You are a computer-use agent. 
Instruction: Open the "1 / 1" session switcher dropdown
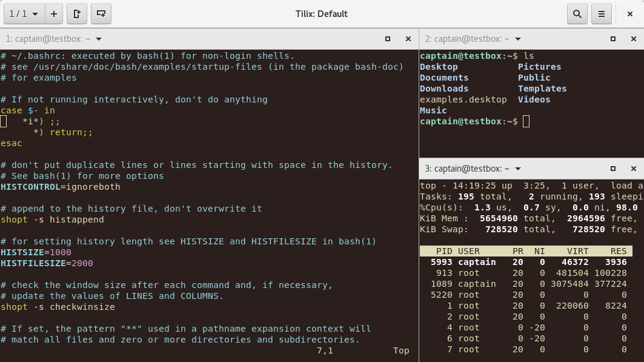[27, 13]
